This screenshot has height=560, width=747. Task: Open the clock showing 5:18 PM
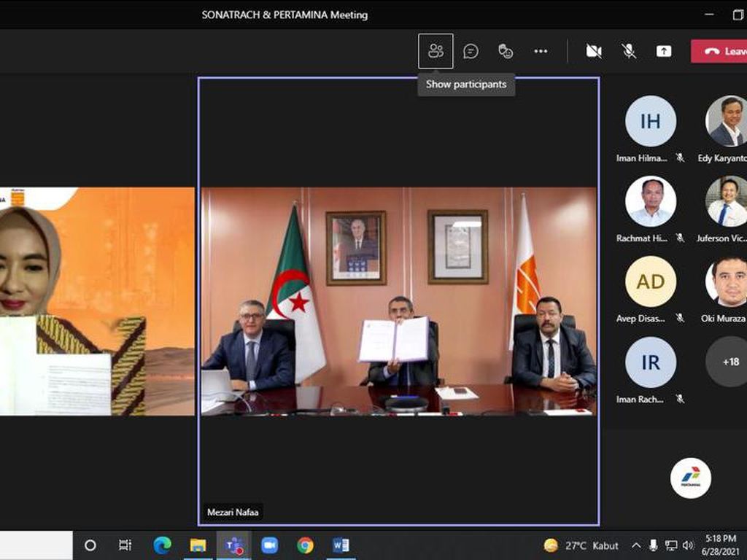(721, 545)
